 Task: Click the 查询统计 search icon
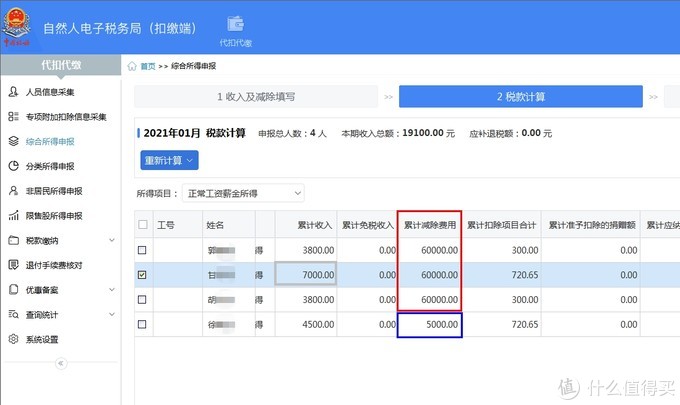point(13,314)
